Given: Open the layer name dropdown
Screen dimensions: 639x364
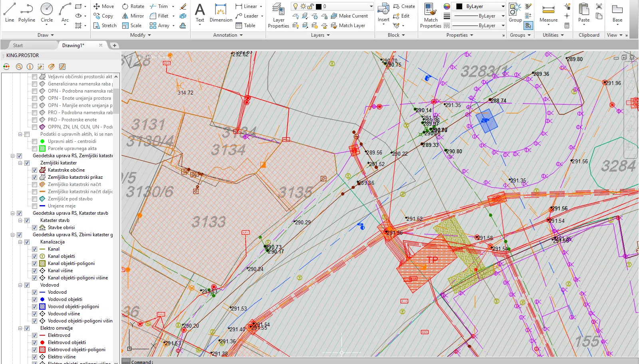Looking at the screenshot, I should [x=371, y=6].
